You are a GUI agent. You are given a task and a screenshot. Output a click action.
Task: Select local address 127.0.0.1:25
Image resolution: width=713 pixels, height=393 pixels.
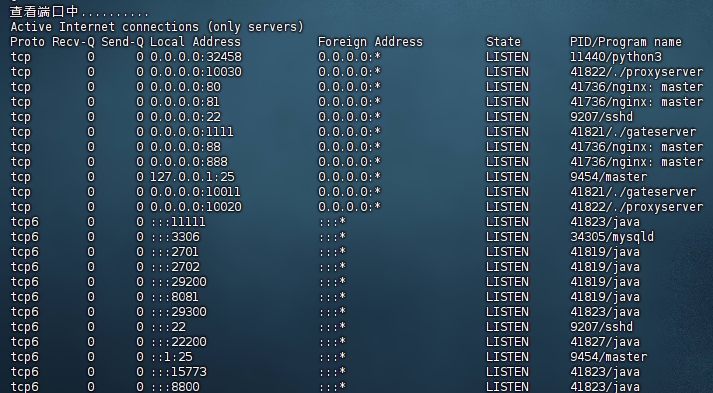(192, 177)
